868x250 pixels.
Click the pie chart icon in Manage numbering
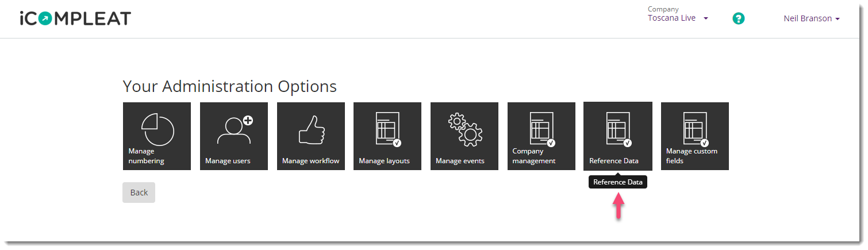pos(158,129)
